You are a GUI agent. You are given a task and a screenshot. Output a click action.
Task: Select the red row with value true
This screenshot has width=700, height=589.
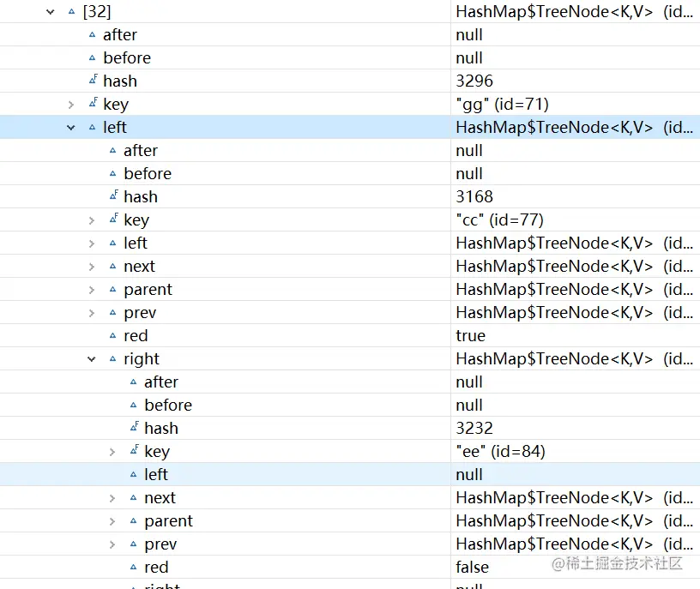click(350, 335)
